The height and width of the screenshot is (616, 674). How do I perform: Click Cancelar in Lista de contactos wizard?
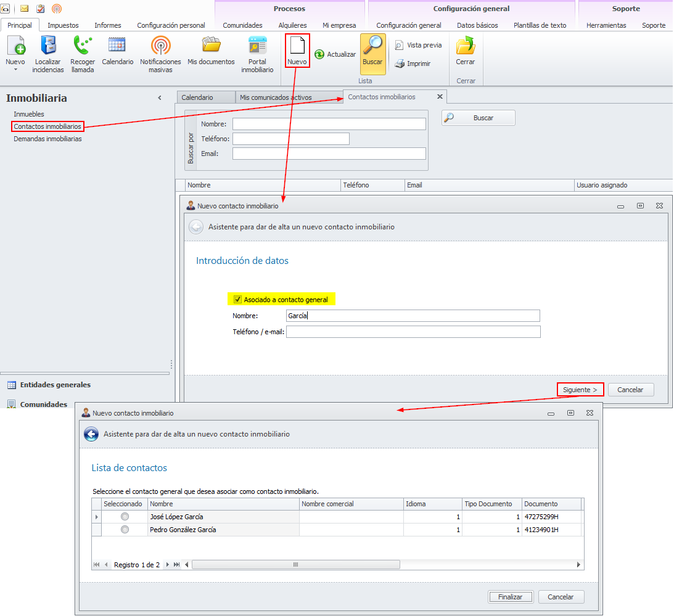(561, 597)
